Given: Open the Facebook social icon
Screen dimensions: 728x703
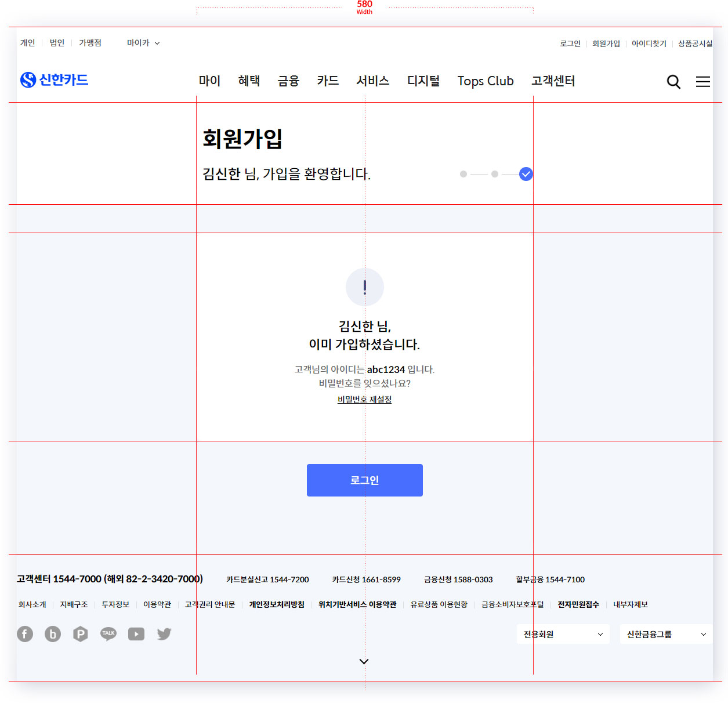Looking at the screenshot, I should (x=25, y=634).
